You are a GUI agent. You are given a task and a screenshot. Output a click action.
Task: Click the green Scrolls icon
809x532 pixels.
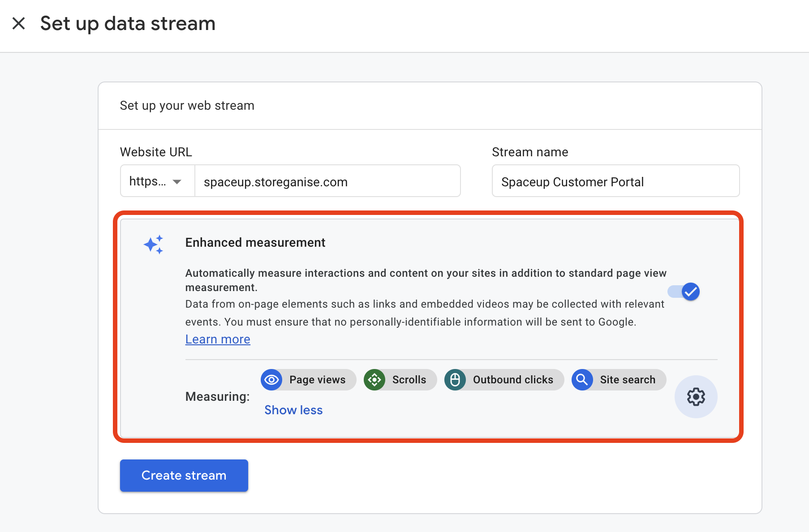click(x=374, y=380)
